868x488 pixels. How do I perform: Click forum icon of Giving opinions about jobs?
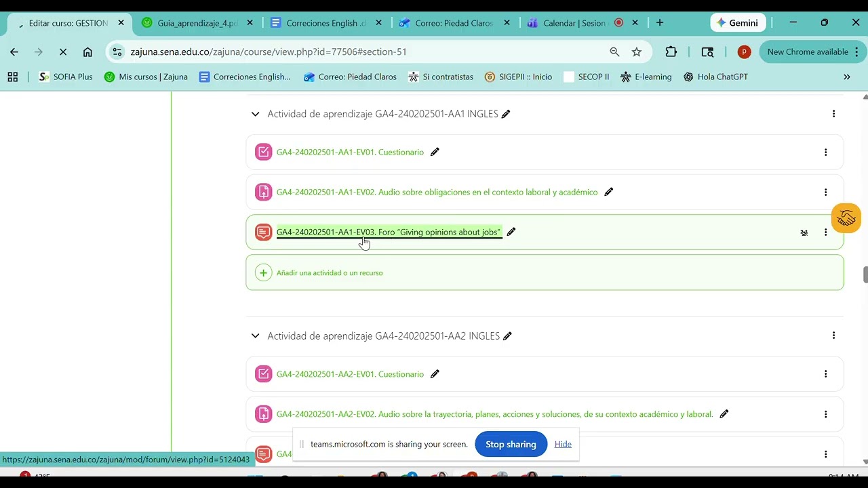click(x=263, y=232)
